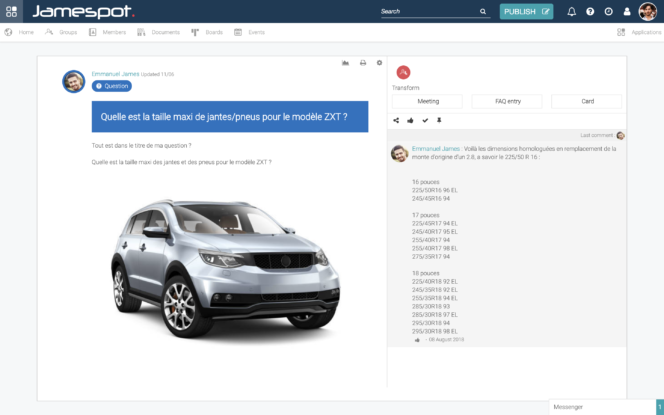Click the blue Question tag badge
Viewport: 664px width, 415px height.
[x=112, y=86]
